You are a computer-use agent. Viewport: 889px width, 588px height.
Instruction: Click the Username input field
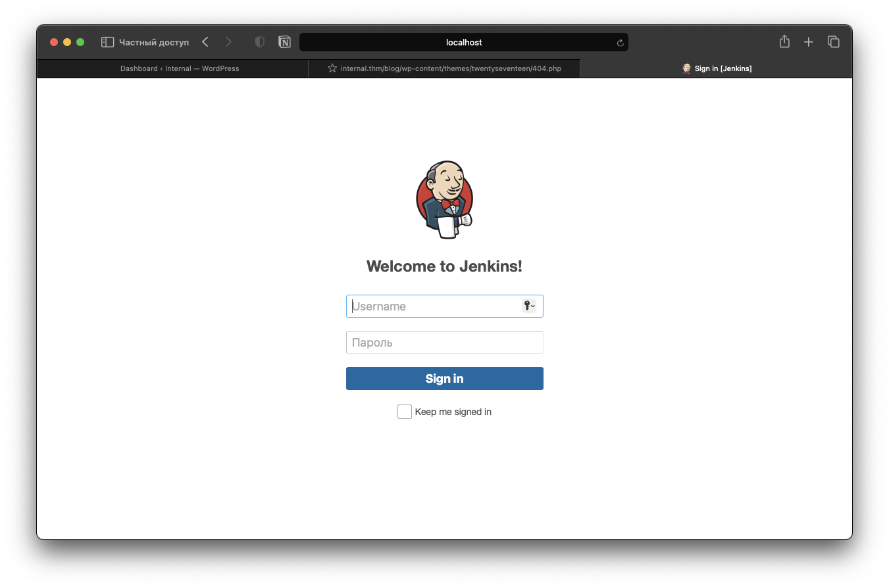(434, 306)
